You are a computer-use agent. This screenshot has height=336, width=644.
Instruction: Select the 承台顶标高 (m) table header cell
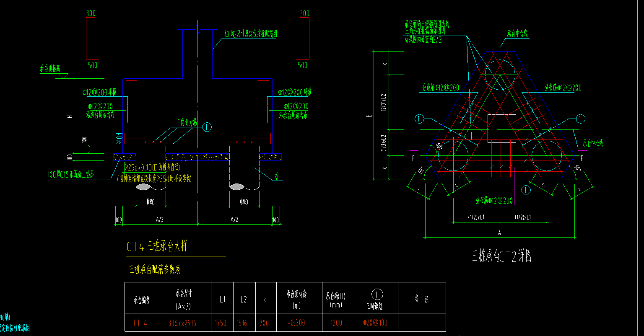point(299,298)
